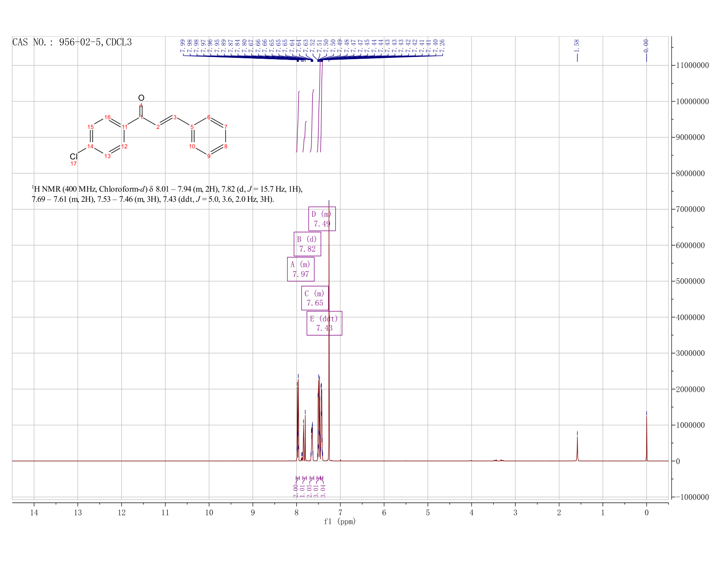The width and height of the screenshot is (728, 563).
Task: Click the x-axis tick label '14'
Action: [x=34, y=513]
